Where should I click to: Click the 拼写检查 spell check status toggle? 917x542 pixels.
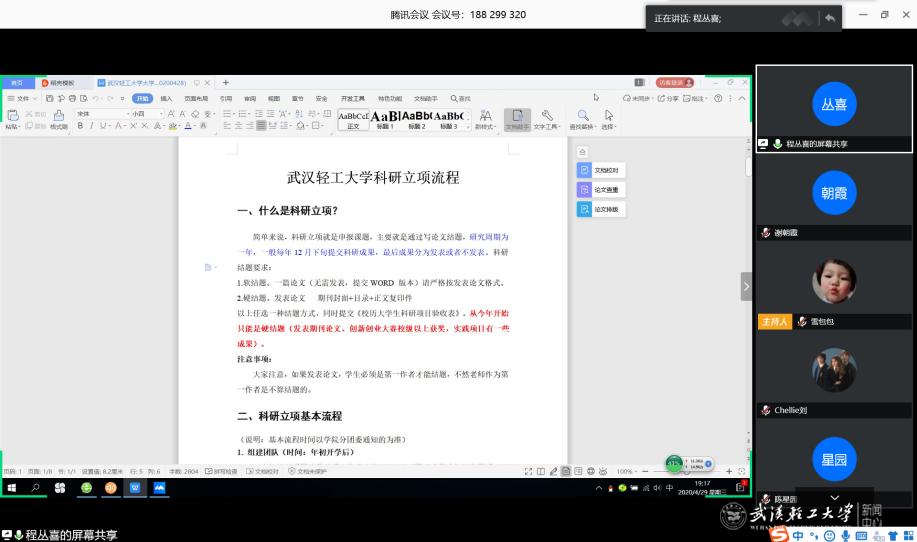222,471
